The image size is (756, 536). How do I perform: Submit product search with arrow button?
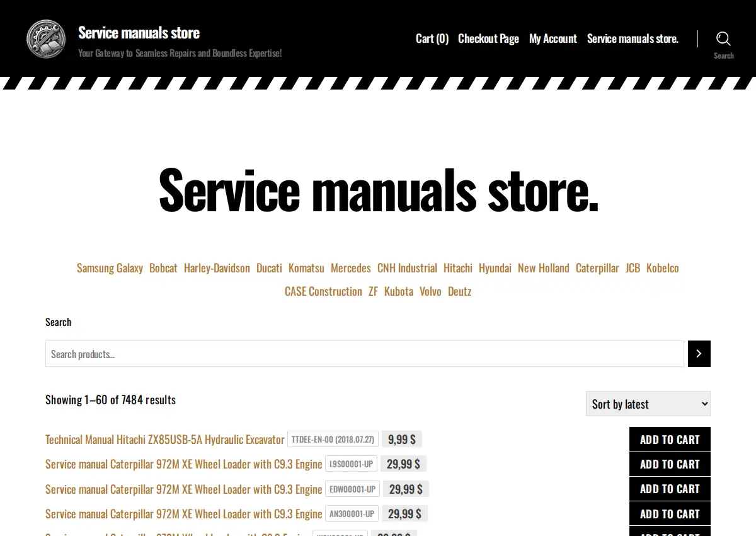(699, 354)
